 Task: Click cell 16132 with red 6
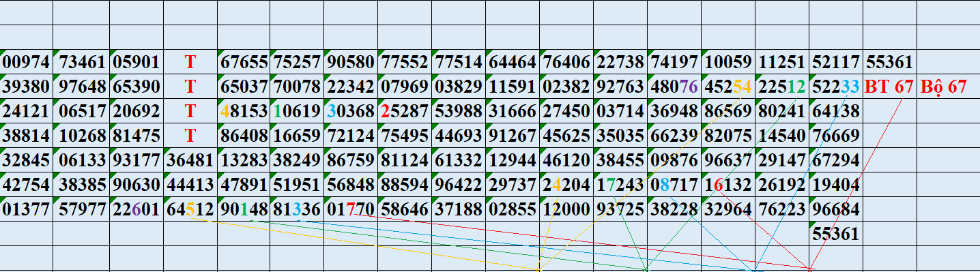click(728, 185)
